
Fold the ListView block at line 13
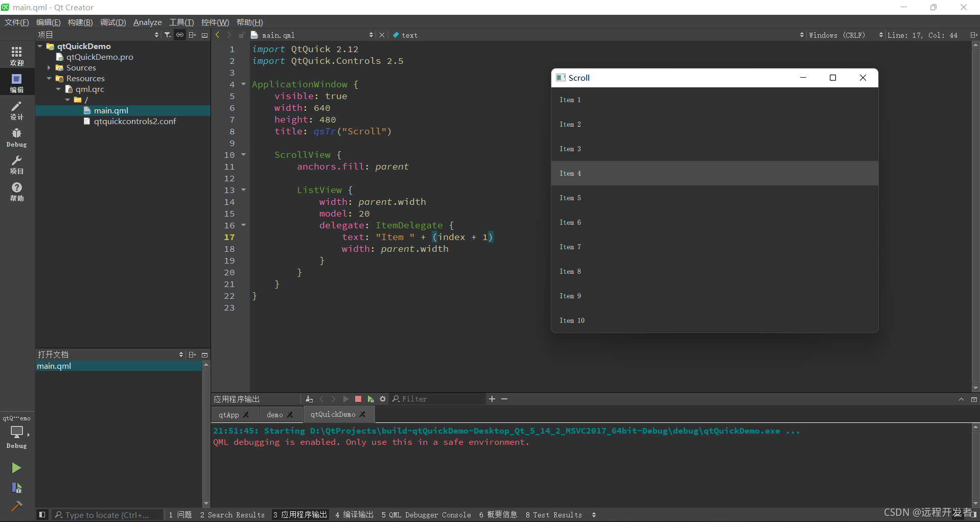pos(244,189)
